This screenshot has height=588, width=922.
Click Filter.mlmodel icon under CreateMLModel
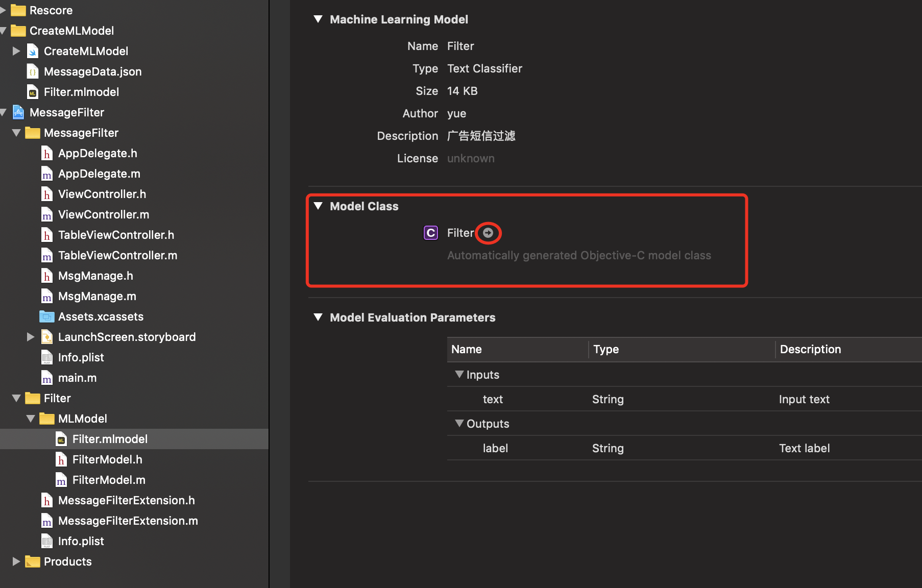pos(33,92)
